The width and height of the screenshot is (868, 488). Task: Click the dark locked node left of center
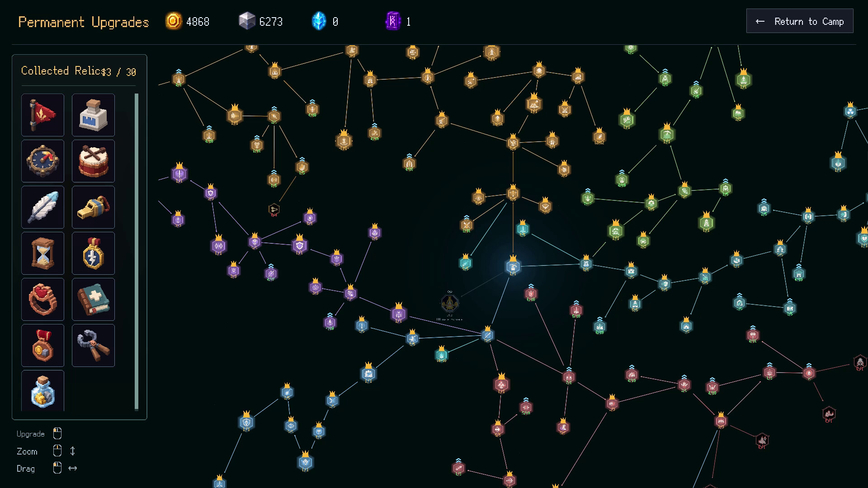[449, 303]
